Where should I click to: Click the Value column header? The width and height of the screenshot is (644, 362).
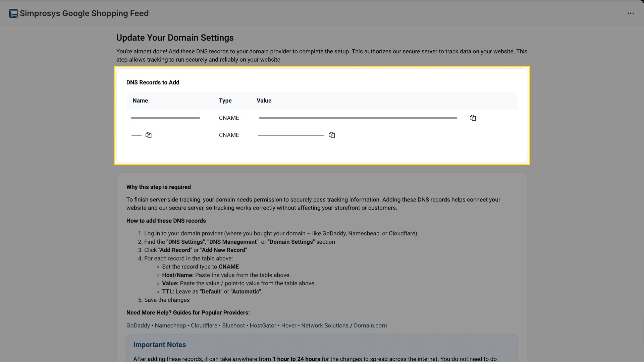pyautogui.click(x=264, y=101)
